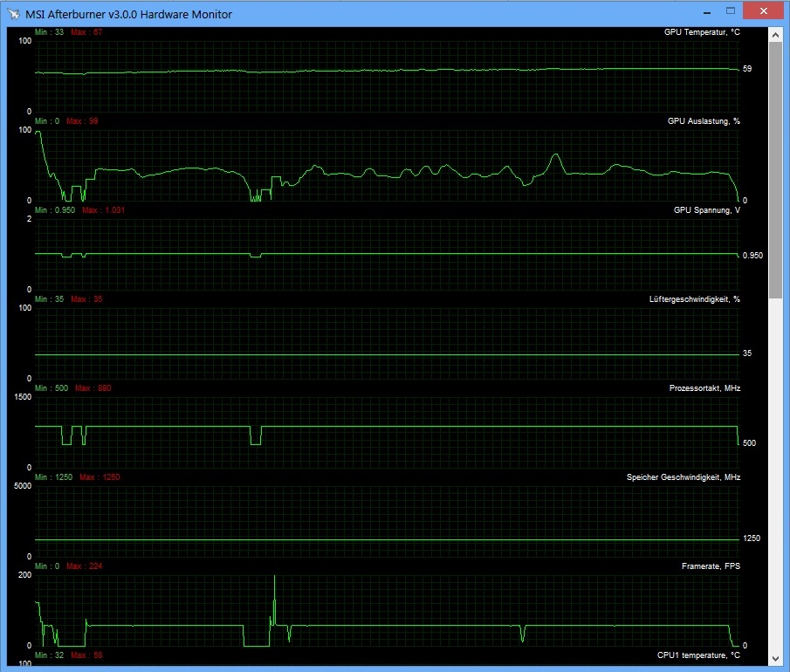The image size is (790, 672).
Task: Click the Framerate FPS graph label
Action: click(711, 566)
